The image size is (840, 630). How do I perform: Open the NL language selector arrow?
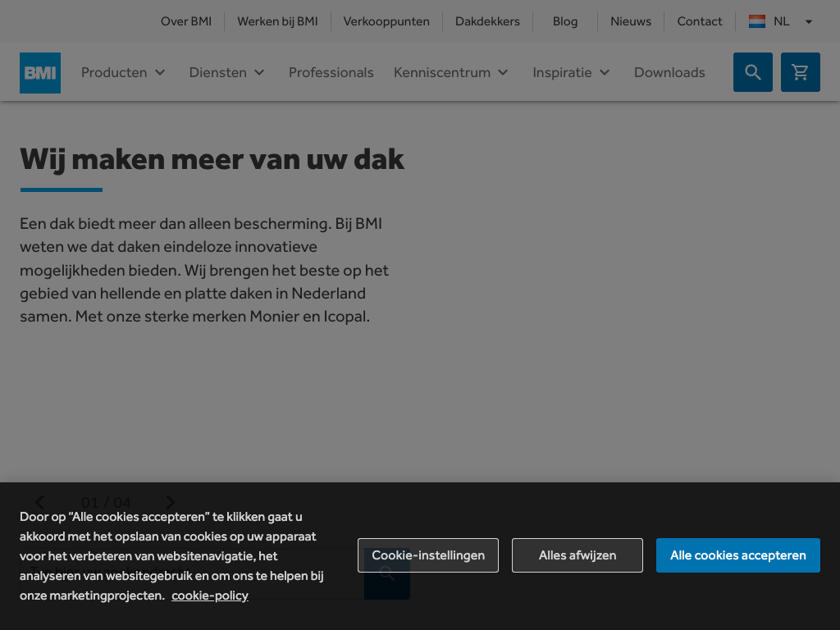pos(808,21)
